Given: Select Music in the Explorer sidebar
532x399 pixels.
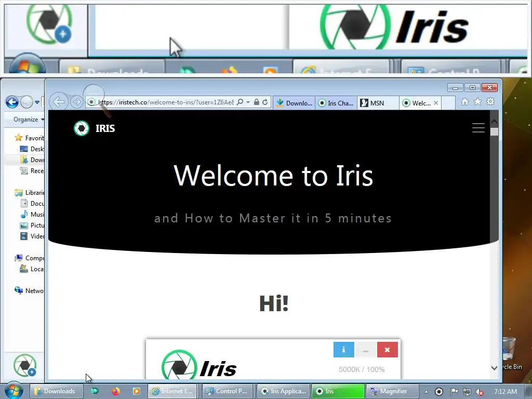Looking at the screenshot, I should tap(32, 215).
